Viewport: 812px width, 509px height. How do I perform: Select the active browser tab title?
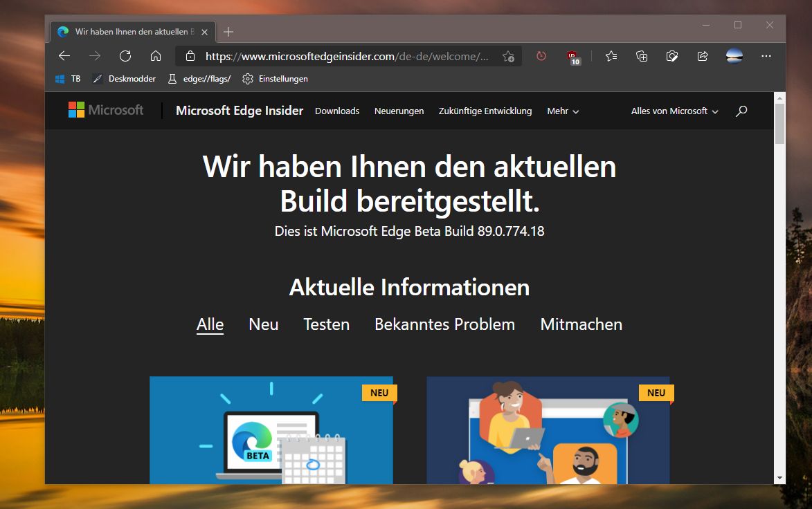(x=135, y=32)
